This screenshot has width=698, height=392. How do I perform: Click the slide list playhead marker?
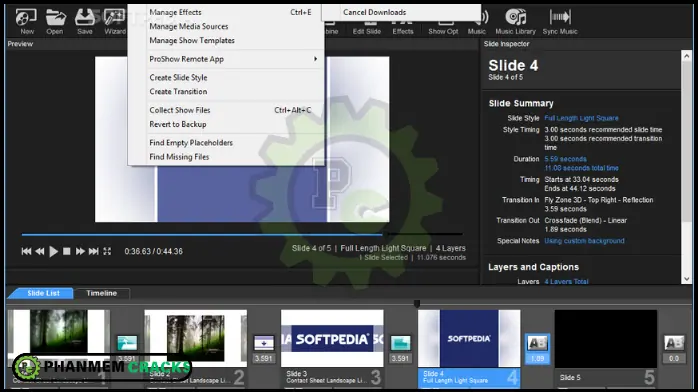click(417, 303)
